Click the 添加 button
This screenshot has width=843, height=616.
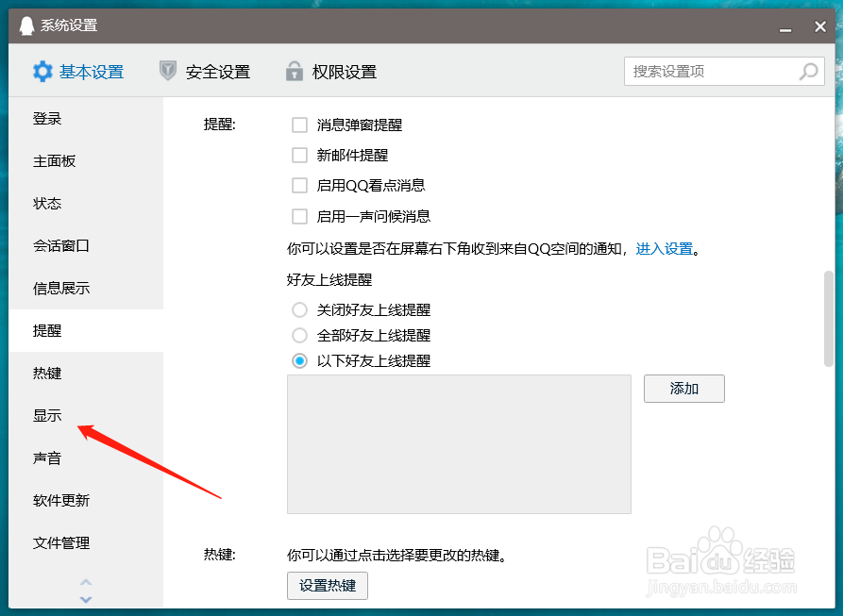(683, 389)
